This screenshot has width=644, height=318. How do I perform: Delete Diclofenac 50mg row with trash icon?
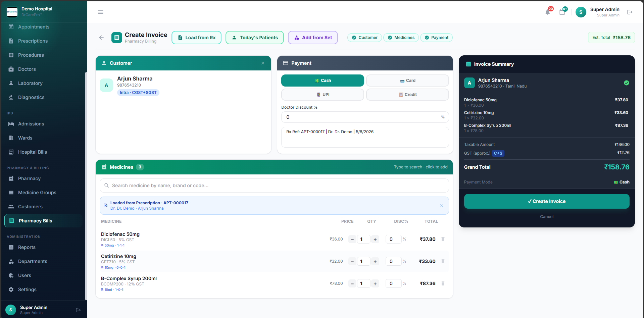[443, 239]
